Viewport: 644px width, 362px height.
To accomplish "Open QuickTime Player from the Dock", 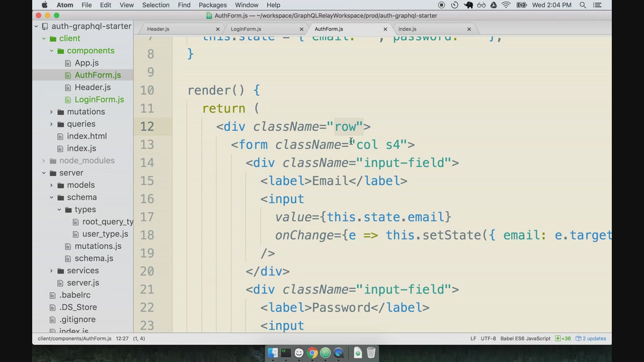I will 338,353.
